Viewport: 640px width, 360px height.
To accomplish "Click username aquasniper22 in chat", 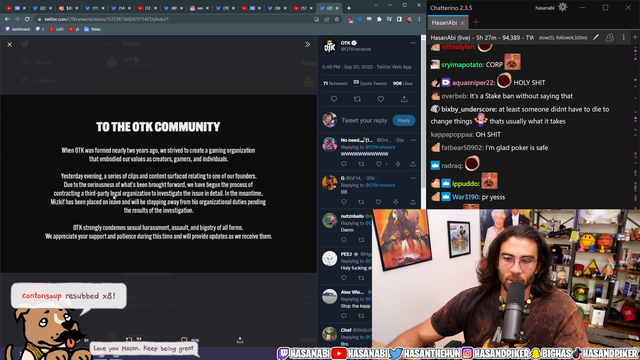I will click(474, 82).
